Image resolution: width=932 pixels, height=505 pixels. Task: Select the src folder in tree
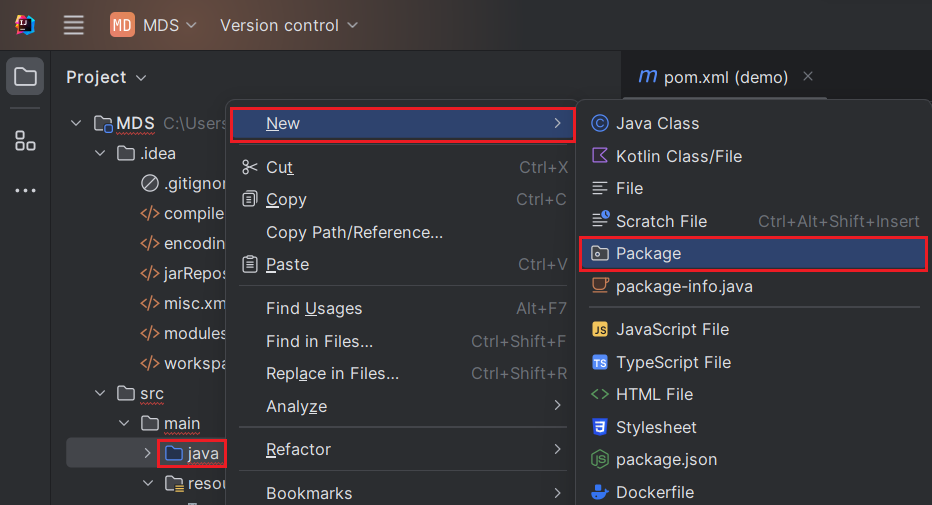[151, 393]
